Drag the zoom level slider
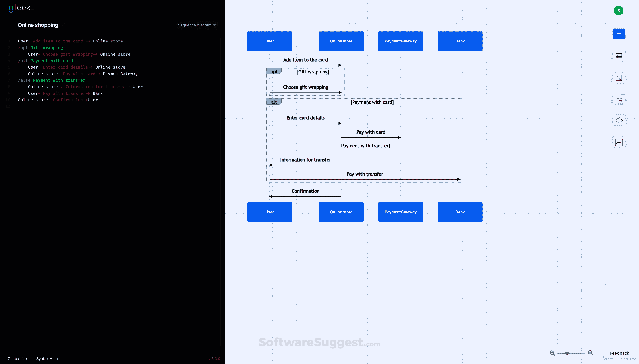The image size is (639, 364). coord(567,353)
